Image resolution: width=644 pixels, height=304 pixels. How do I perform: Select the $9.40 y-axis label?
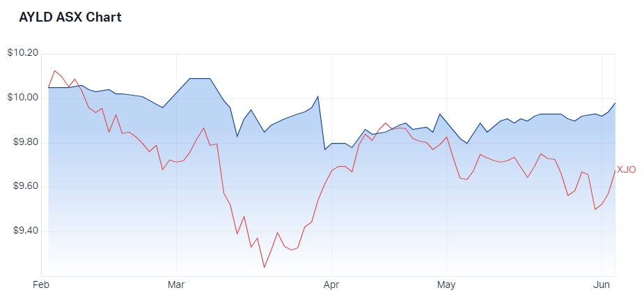[x=24, y=231]
